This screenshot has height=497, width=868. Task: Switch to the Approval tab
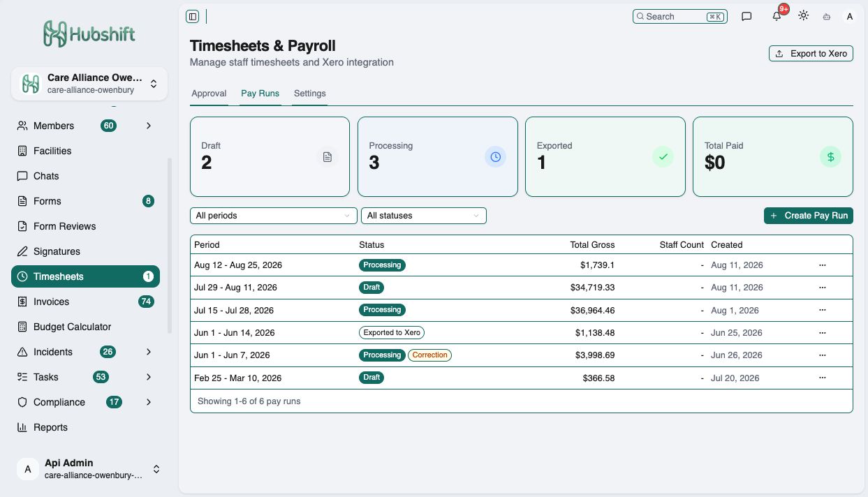click(x=209, y=94)
